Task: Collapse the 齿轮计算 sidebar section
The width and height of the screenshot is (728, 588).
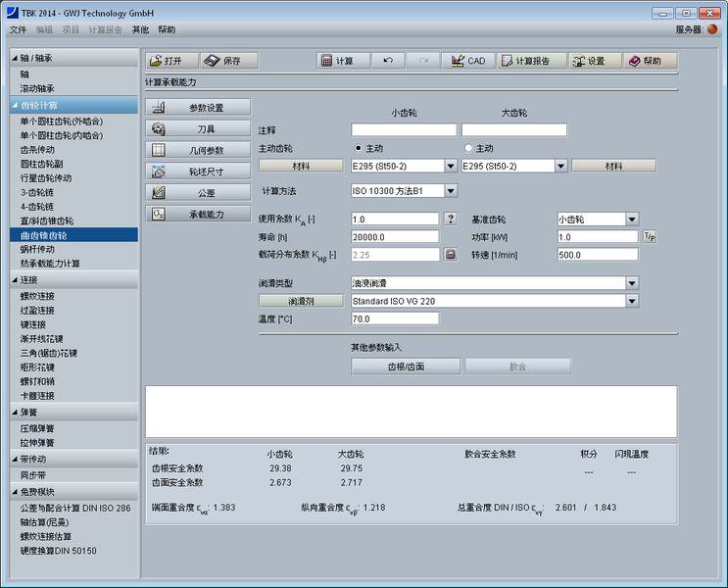Action: coord(15,105)
